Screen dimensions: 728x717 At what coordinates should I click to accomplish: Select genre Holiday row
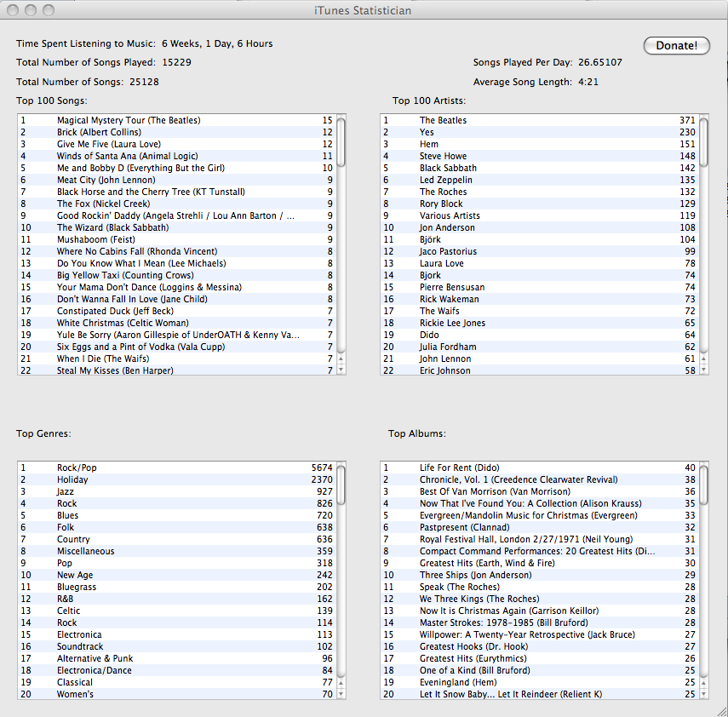coord(177,479)
